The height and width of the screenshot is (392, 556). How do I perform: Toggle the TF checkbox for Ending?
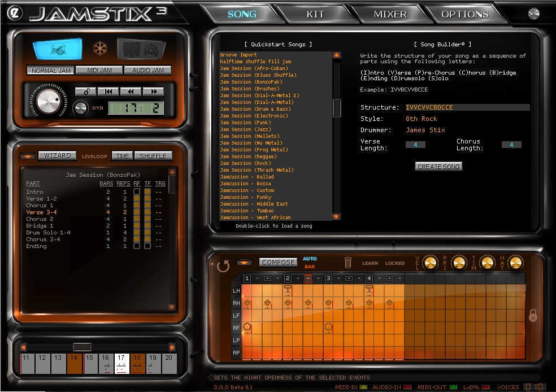coord(147,246)
